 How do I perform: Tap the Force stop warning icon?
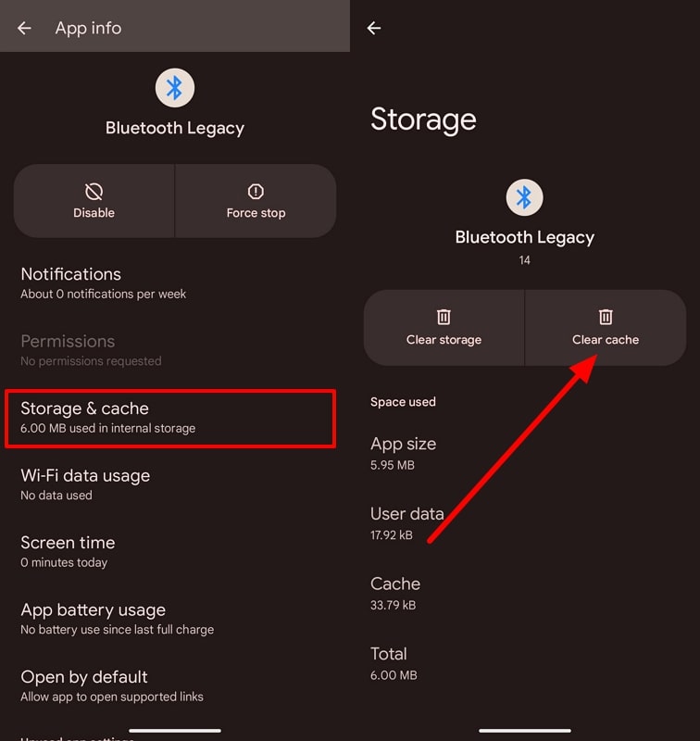coord(256,191)
